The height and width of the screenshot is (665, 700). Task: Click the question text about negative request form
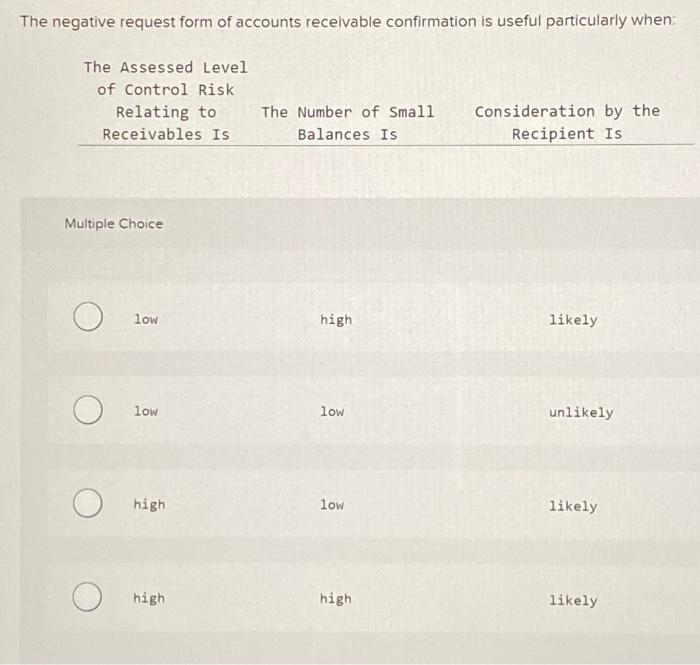pos(348,21)
